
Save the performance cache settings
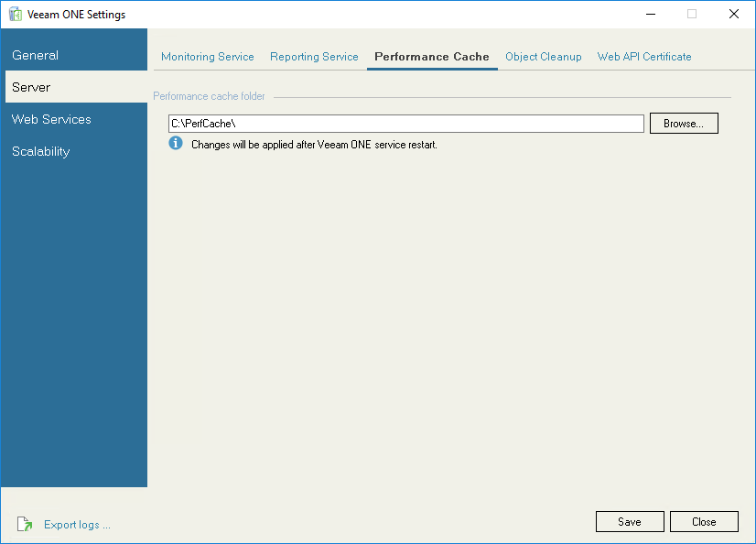tap(630, 521)
